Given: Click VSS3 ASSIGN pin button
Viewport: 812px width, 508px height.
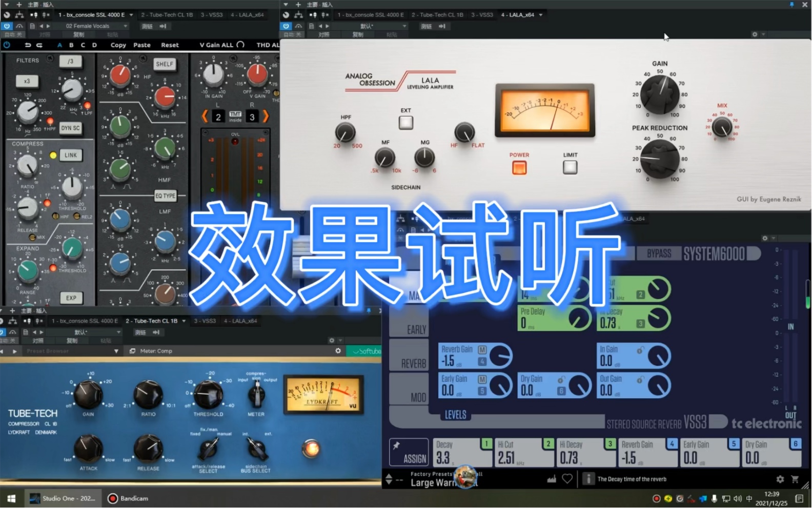Looking at the screenshot, I should 409,453.
